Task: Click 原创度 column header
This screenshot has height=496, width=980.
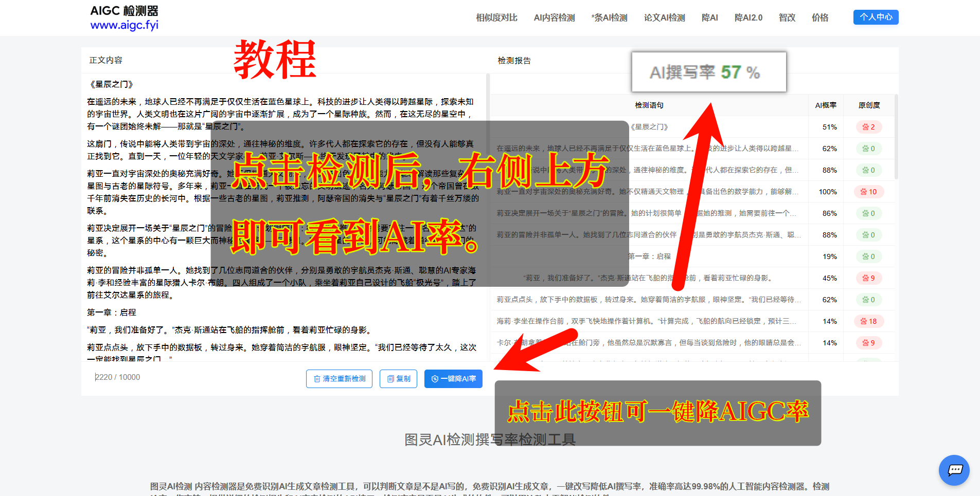Action: point(869,105)
